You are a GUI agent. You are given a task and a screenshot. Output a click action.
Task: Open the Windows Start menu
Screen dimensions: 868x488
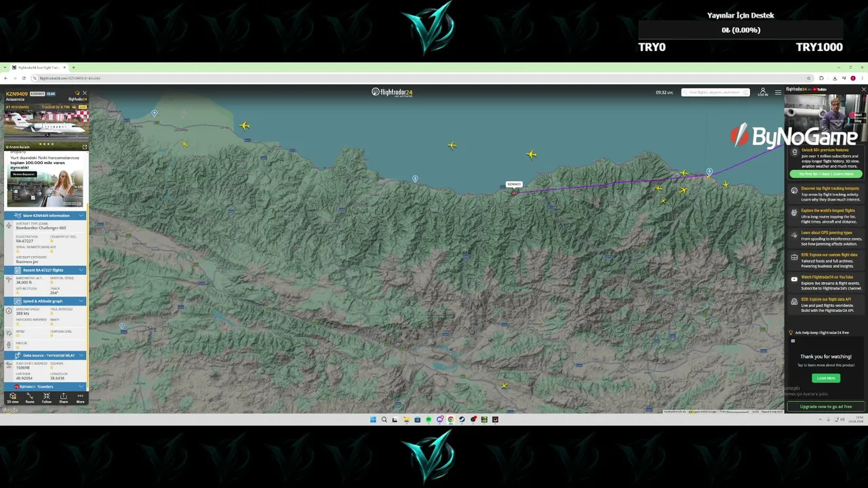pos(373,420)
